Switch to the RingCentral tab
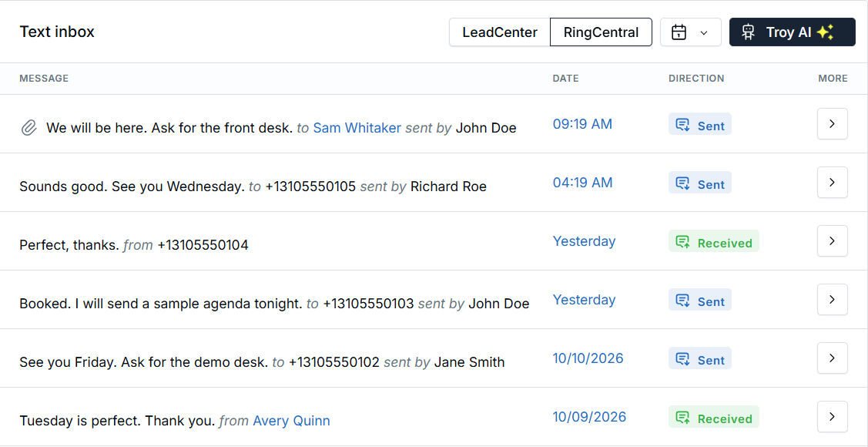The height and width of the screenshot is (447, 868). tap(601, 32)
